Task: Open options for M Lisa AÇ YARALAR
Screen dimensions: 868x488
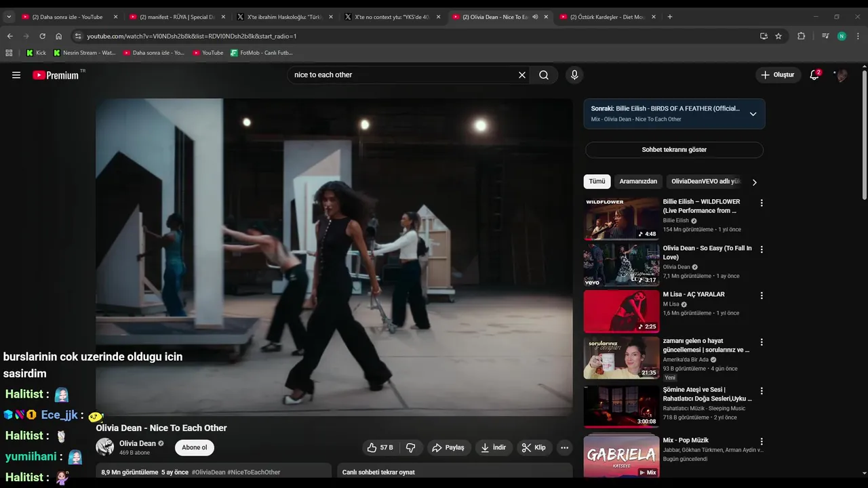Action: point(762,296)
